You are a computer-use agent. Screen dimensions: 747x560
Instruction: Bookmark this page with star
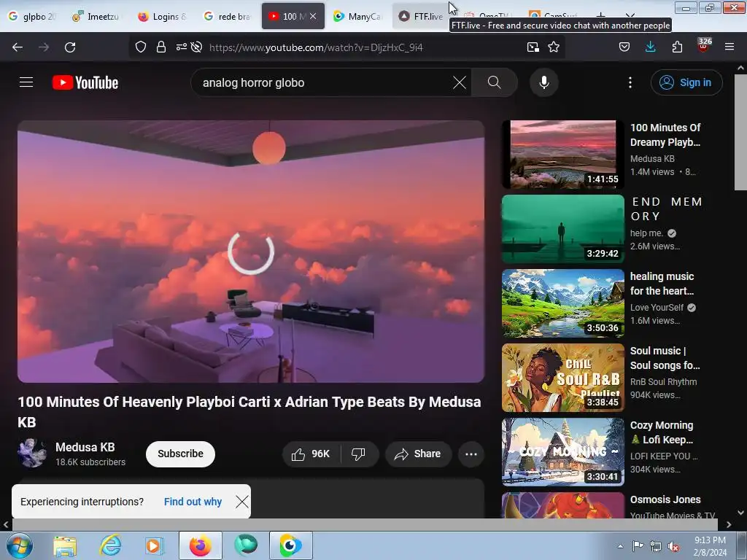point(554,47)
